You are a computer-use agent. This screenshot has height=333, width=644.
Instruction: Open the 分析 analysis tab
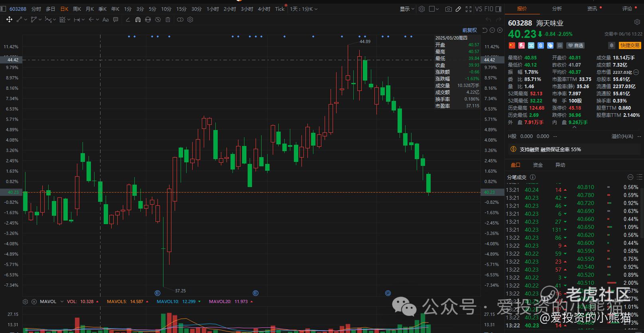coord(557,9)
